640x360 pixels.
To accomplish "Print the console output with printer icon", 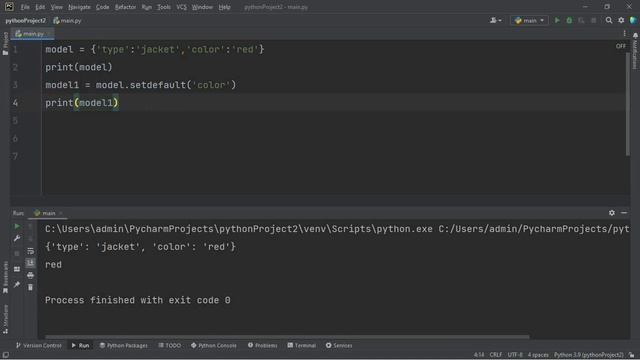I will 30,275.
